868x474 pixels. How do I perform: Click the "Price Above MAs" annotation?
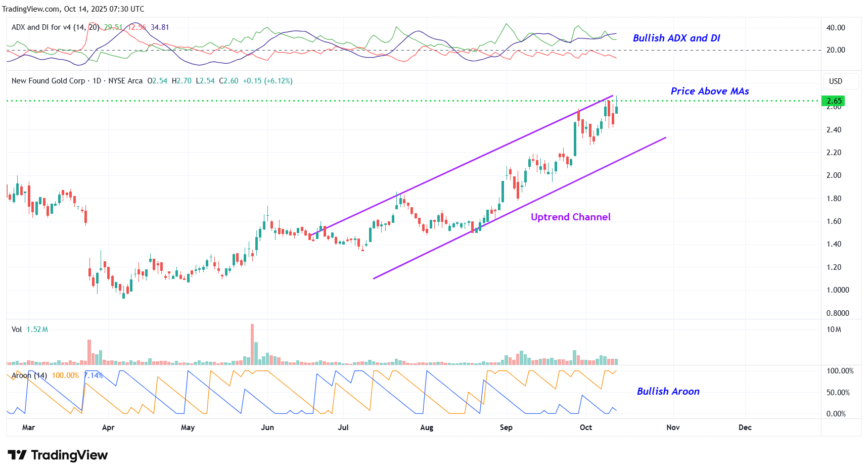[709, 91]
